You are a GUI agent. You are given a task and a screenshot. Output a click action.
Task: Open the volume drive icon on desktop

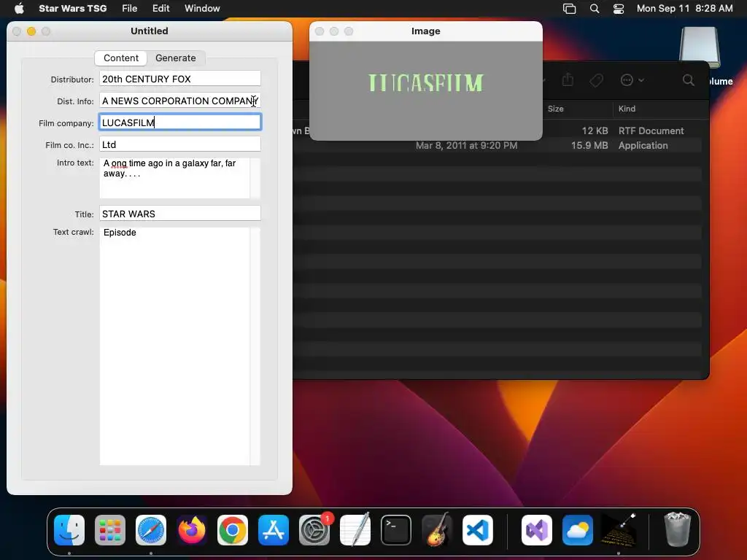[700, 47]
